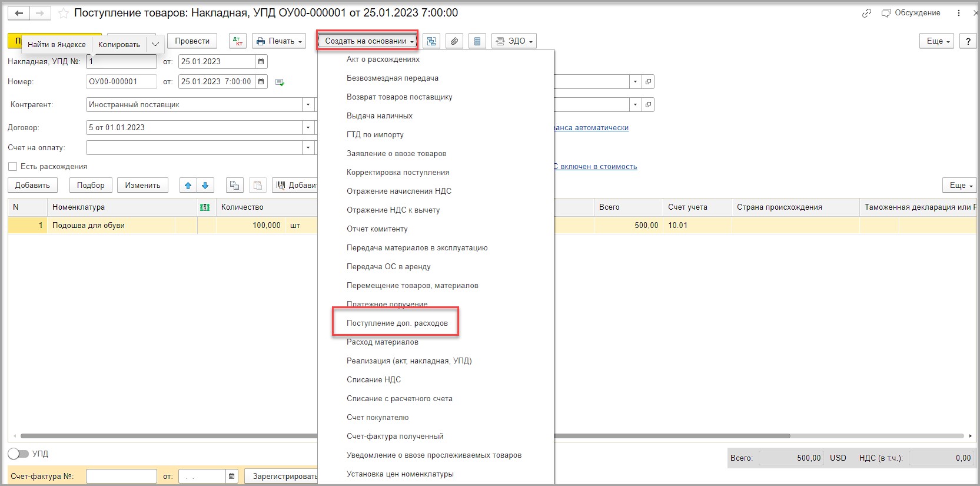Screen dimensions: 980x486
Task: Open Обсуждение panel
Action: tap(911, 13)
